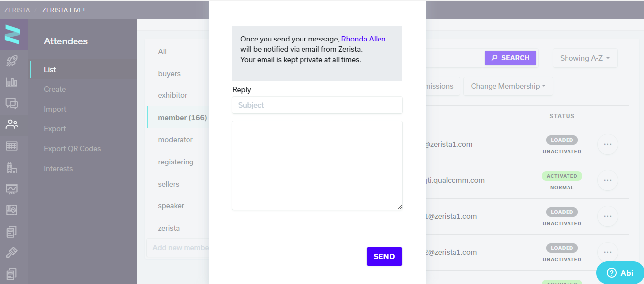644x284 pixels.
Task: Click the Attendees panel heading
Action: (x=66, y=41)
